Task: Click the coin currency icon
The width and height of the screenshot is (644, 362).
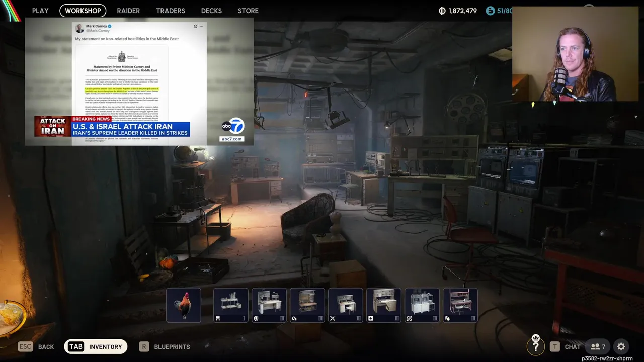Action: tap(443, 11)
